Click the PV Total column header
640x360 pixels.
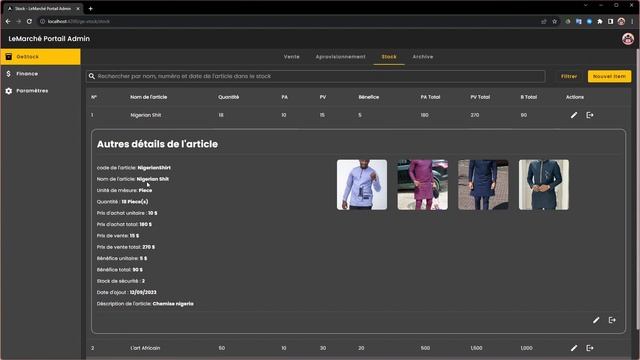(480, 97)
